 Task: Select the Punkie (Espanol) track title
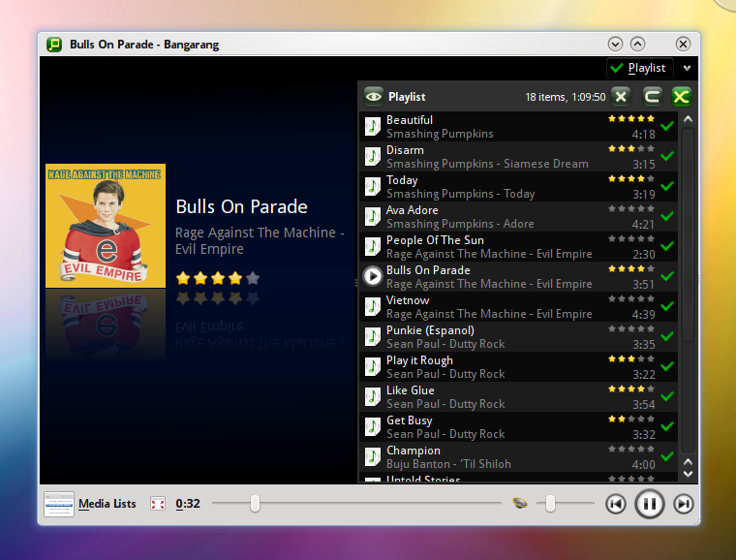(430, 330)
